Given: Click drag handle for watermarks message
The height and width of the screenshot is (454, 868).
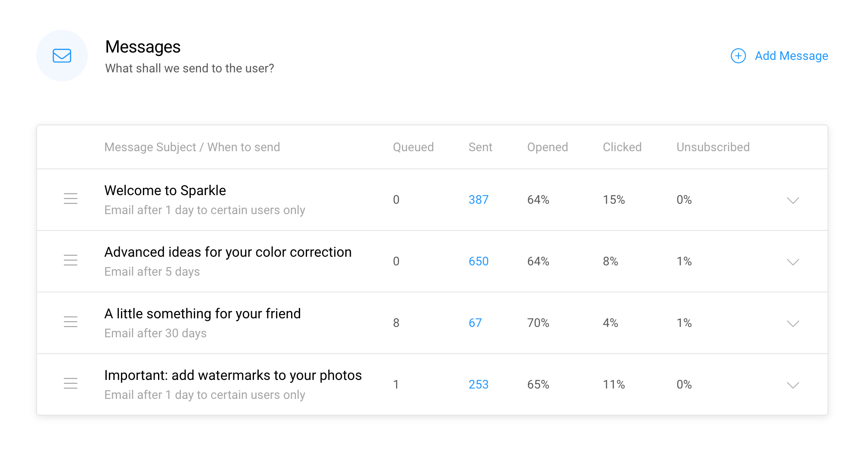Looking at the screenshot, I should [71, 383].
